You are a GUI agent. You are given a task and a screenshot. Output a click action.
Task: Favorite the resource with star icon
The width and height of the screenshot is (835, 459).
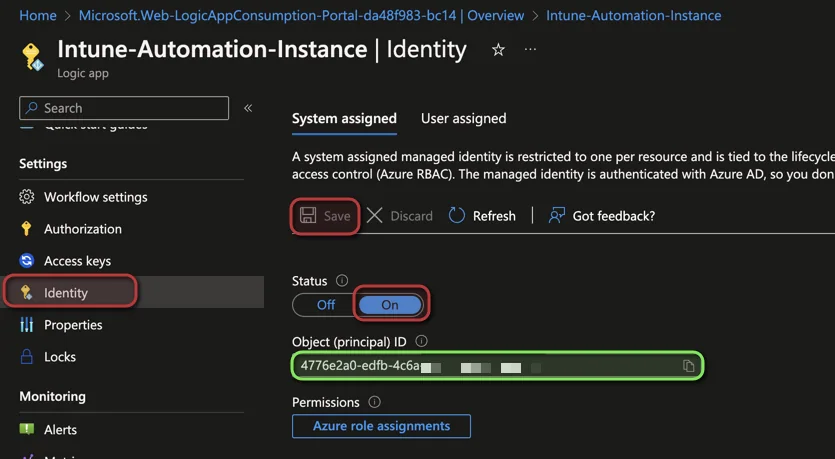(498, 50)
